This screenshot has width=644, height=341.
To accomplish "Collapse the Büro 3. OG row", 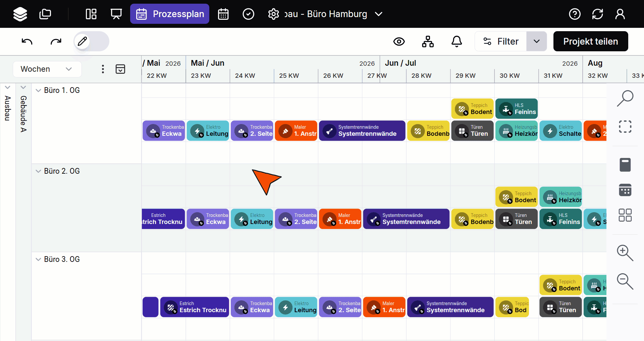I will click(x=38, y=260).
